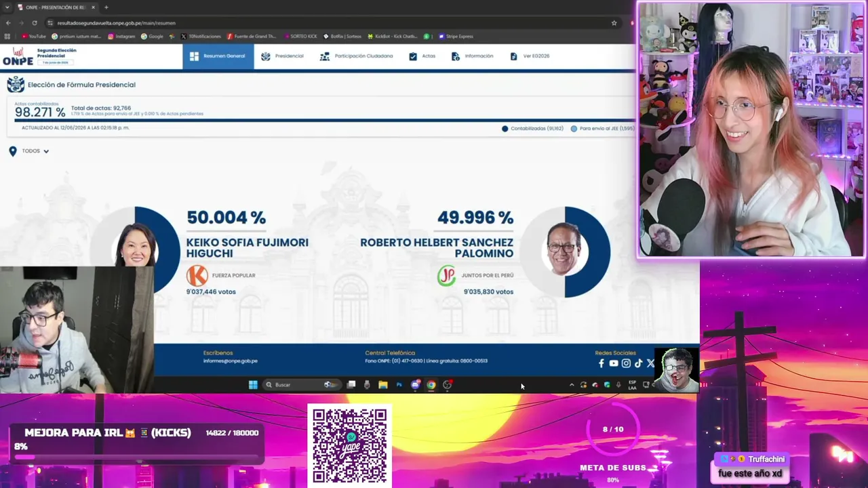
Task: Open the Google bookmark
Action: point(152,37)
